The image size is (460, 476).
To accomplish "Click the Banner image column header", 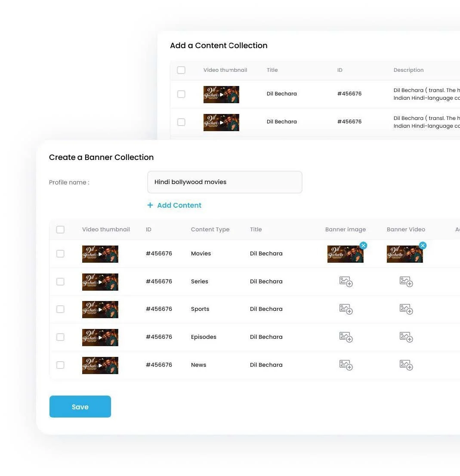I will (346, 230).
